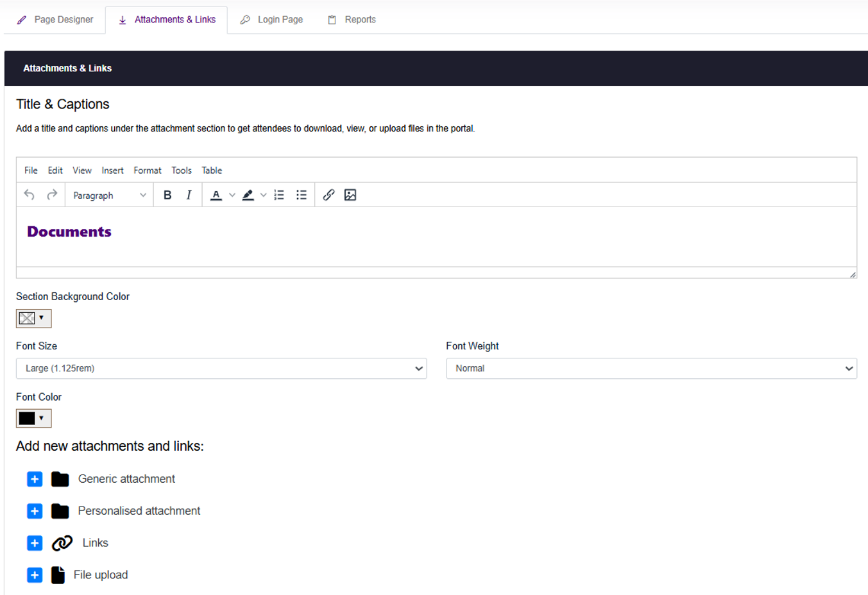Toggle bold formatting in the editor
This screenshot has width=868, height=595.
point(167,195)
